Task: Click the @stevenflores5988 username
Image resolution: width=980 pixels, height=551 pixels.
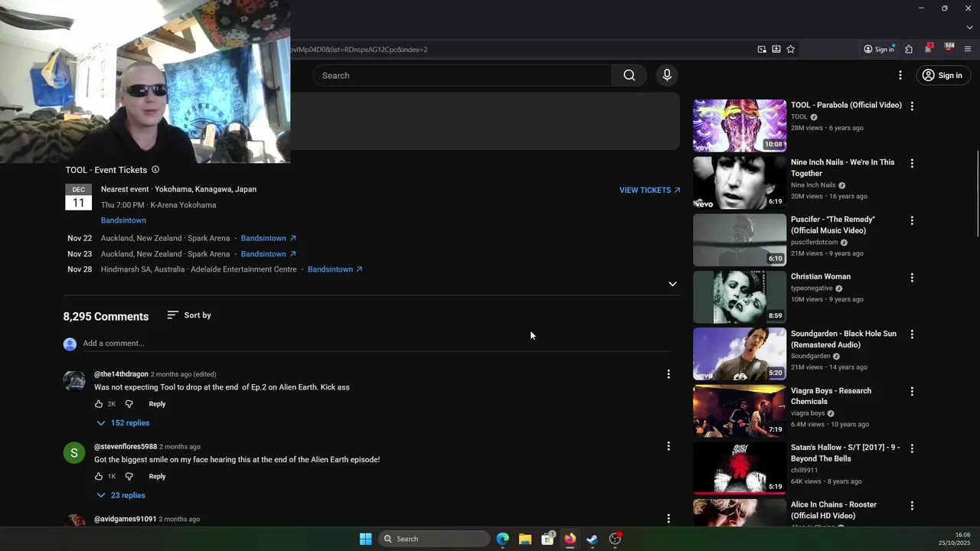Action: click(x=126, y=447)
